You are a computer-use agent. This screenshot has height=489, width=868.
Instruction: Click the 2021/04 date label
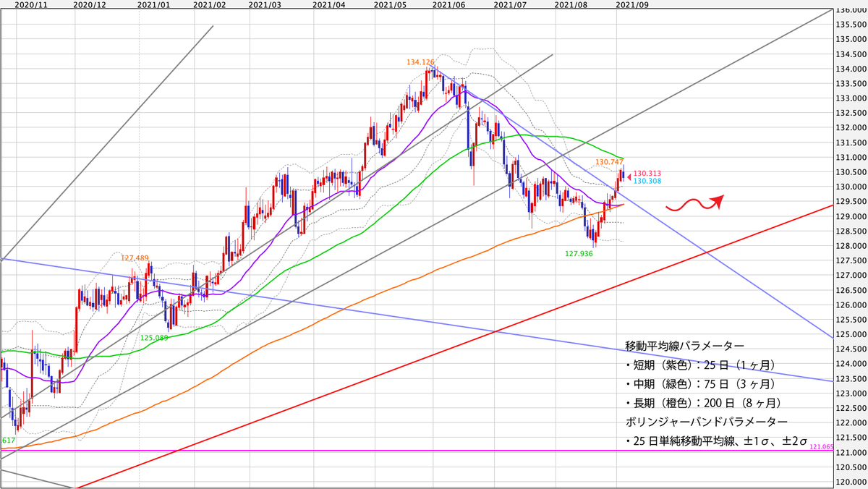click(x=329, y=4)
